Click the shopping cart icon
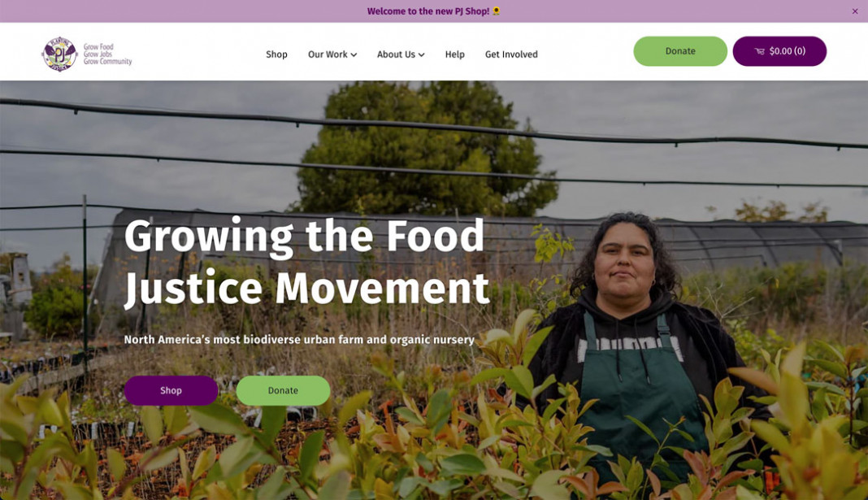868x500 pixels. tap(759, 51)
